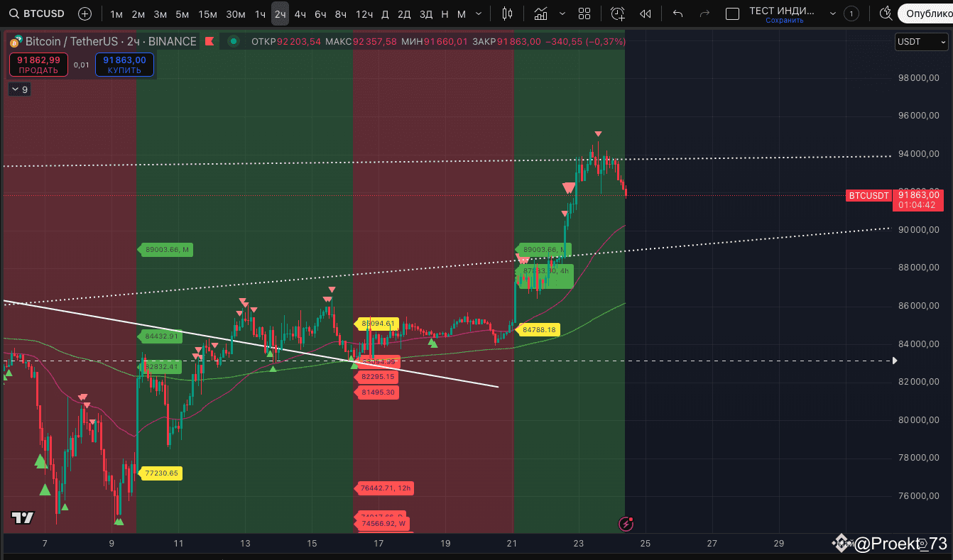Viewport: 953px width, 560px height.
Task: Open the candlestick chart type selector
Action: pyautogui.click(x=507, y=13)
